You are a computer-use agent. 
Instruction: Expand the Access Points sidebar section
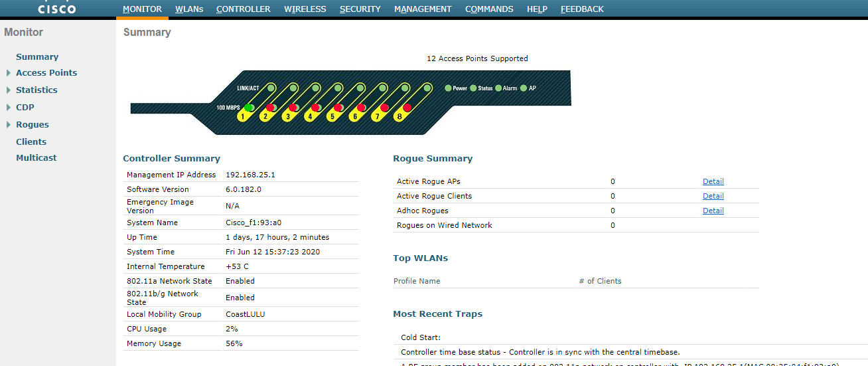9,73
